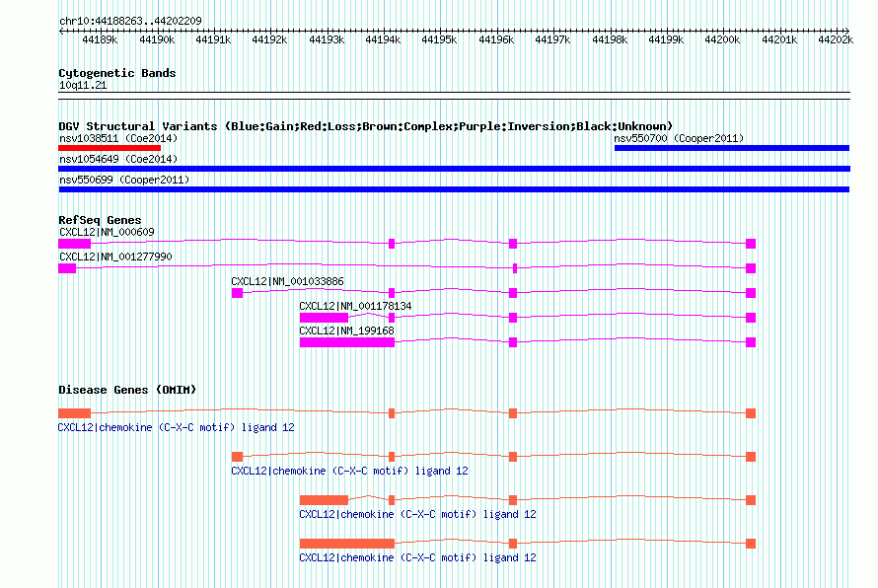The image size is (878, 588).
Task: Open the nsv1038511 (Coe2014) label
Action: pyautogui.click(x=118, y=138)
